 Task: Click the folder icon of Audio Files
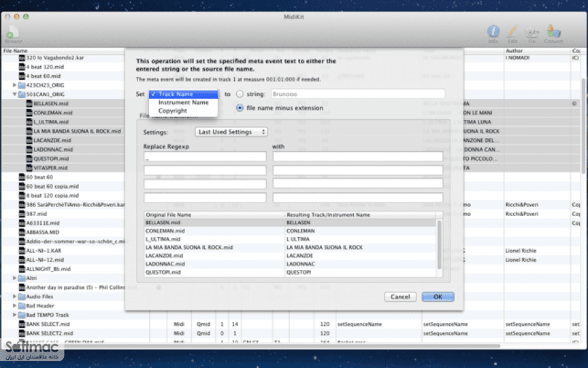point(22,296)
